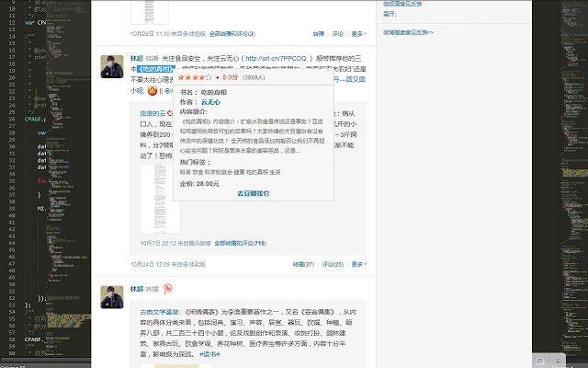The image size is (588, 368).
Task: Click the 10月7日 22:12 timestamp
Action: tap(158, 243)
